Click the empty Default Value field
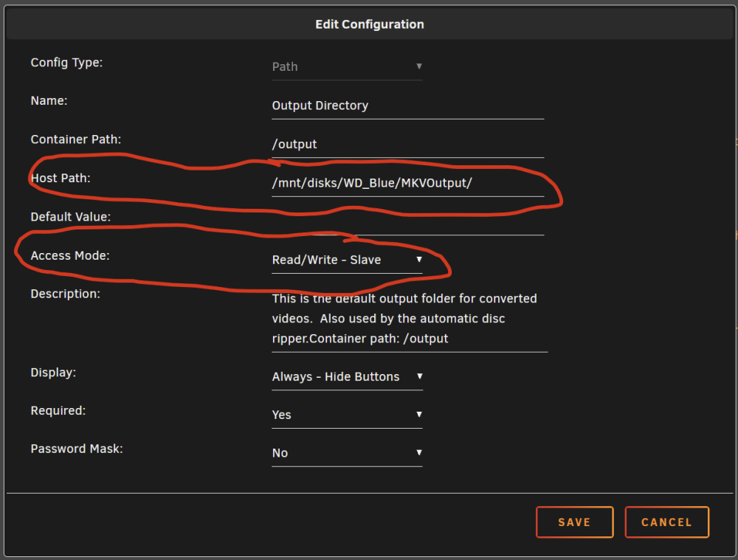The width and height of the screenshot is (738, 560). tap(407, 222)
